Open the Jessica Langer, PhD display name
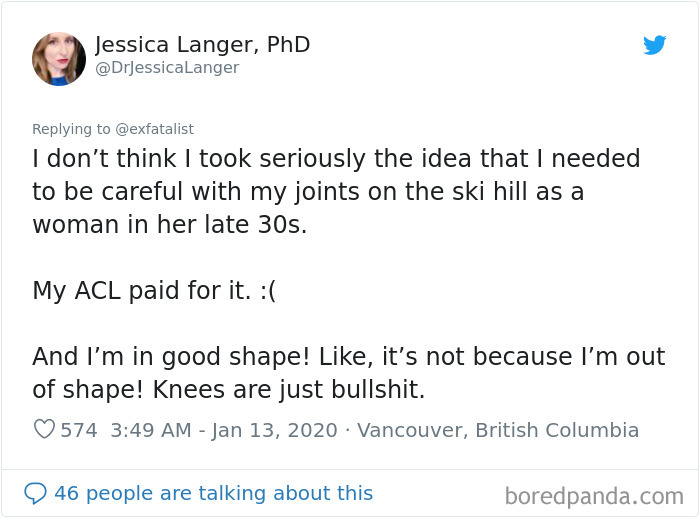Screen dimensions: 700x518 pos(202,45)
